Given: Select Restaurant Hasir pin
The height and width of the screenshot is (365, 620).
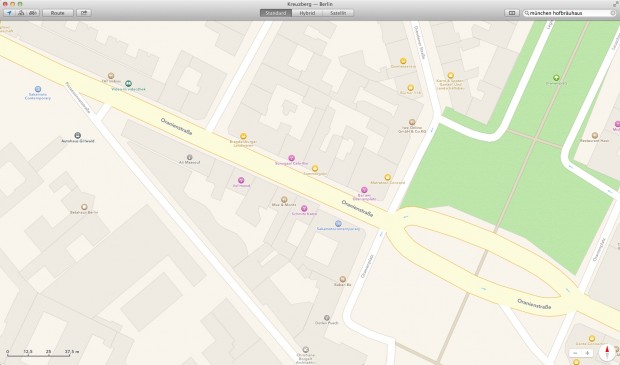Looking at the screenshot, I should tap(595, 135).
